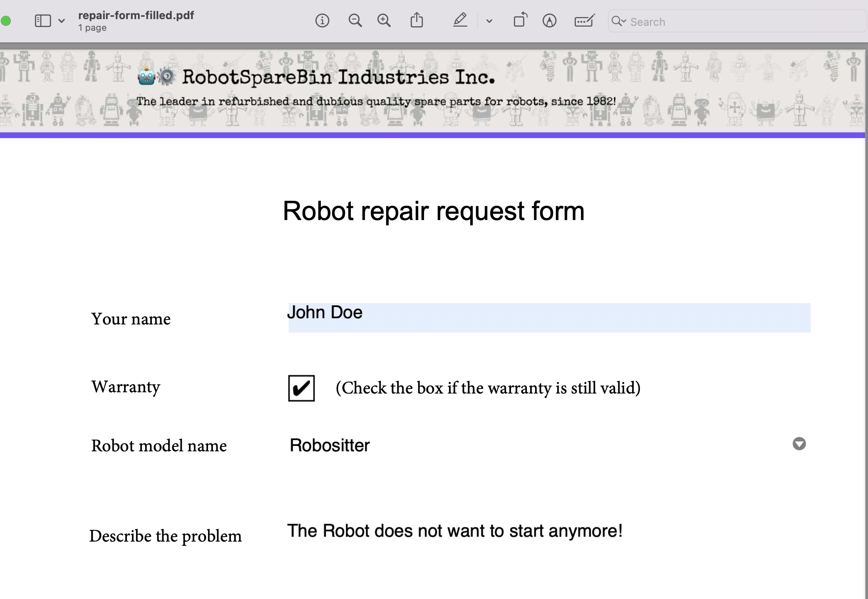
Task: Zoom in on the PDF
Action: pyautogui.click(x=384, y=20)
